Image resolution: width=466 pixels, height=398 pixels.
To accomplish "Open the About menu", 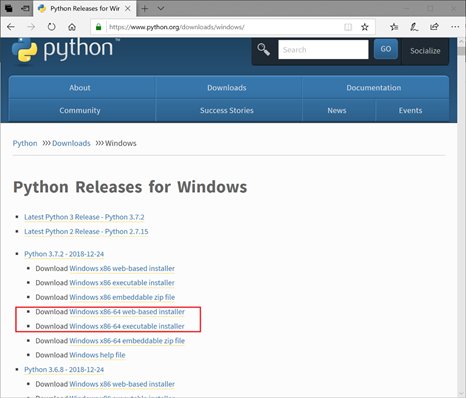I will (80, 88).
